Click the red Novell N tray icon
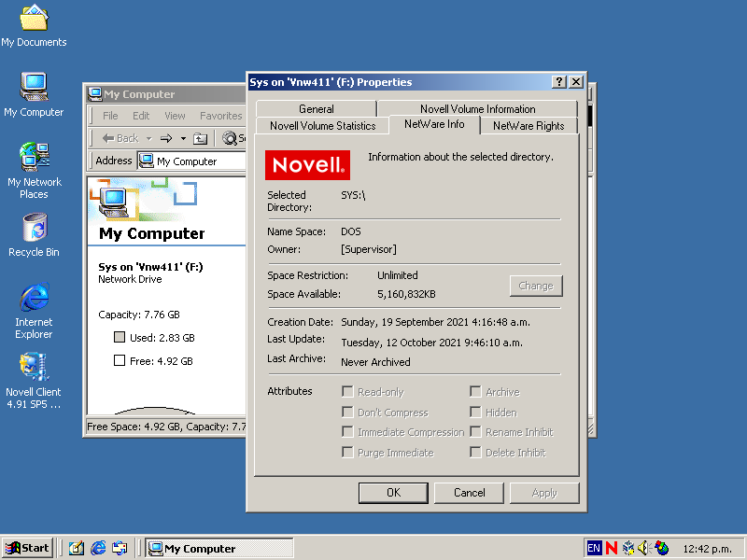This screenshot has width=747, height=560. click(612, 548)
